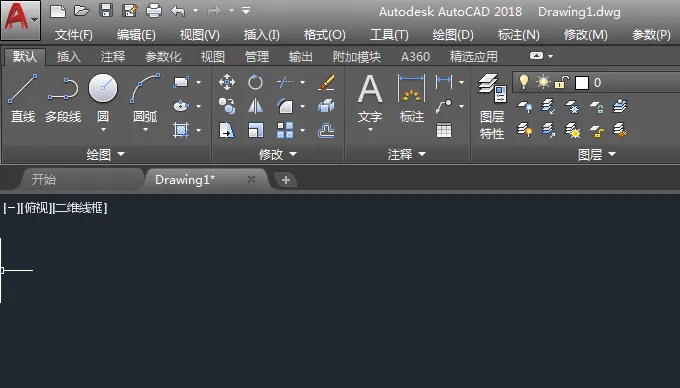Expand the Circle (圆) tool dropdown arrow

point(103,130)
